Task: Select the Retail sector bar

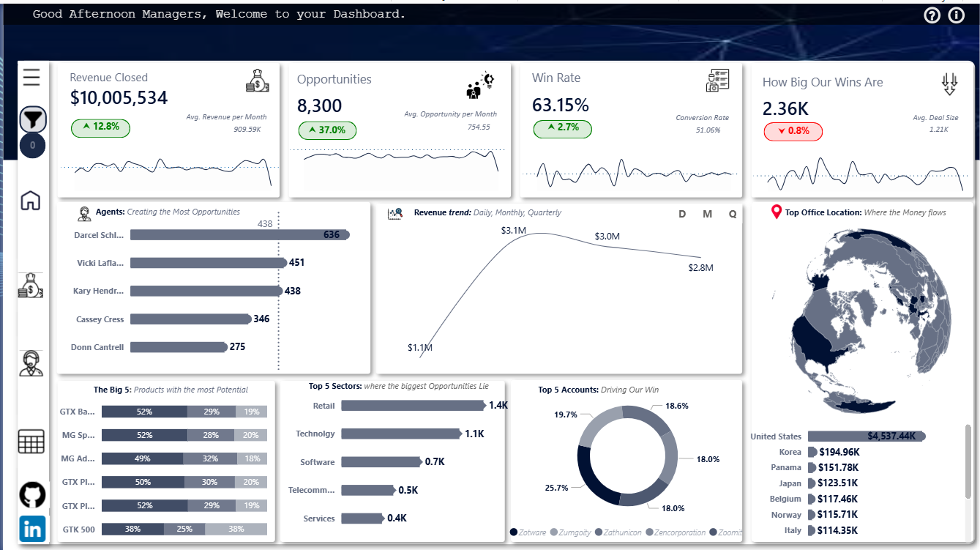Action: pyautogui.click(x=414, y=406)
